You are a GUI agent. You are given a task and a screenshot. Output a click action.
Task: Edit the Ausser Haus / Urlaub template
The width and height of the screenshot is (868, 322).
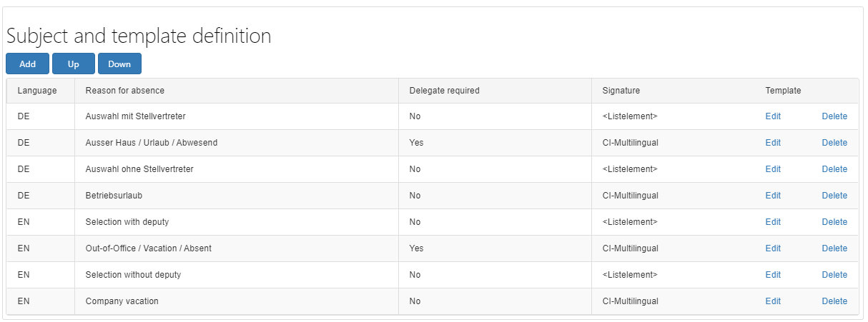pos(773,143)
